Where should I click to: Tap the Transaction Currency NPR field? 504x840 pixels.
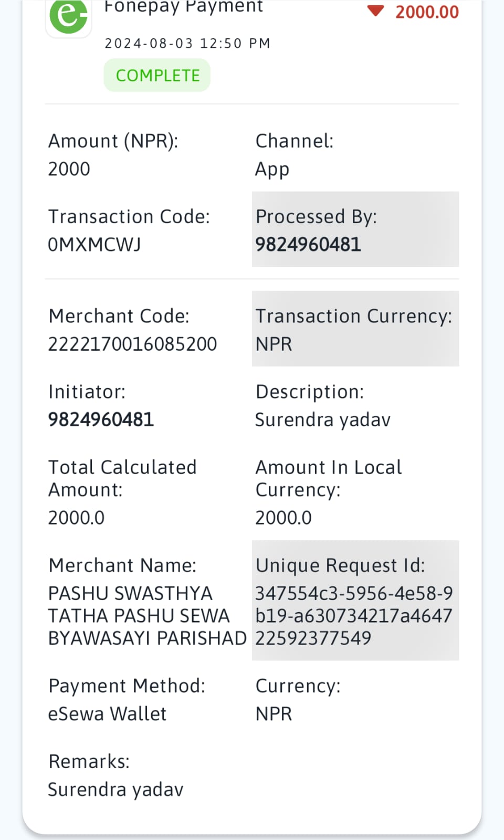tap(355, 329)
